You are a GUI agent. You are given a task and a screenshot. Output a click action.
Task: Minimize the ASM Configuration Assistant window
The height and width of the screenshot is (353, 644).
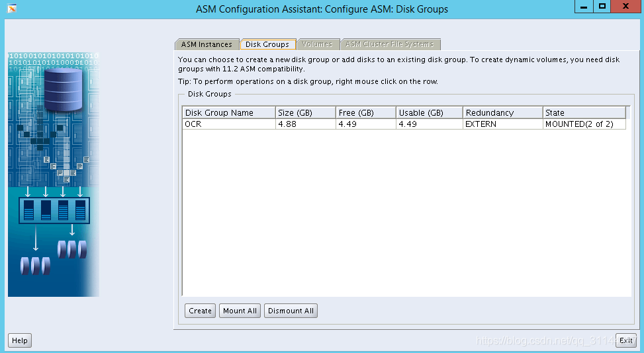click(x=584, y=7)
